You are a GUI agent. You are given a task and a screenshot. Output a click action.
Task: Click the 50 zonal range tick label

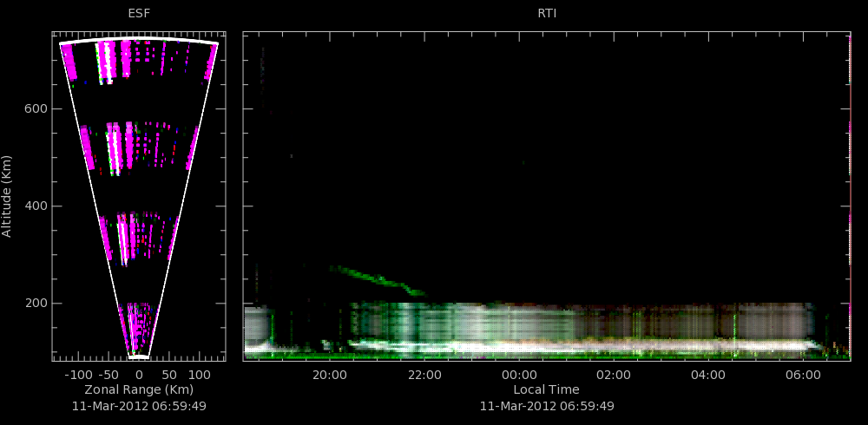click(169, 375)
